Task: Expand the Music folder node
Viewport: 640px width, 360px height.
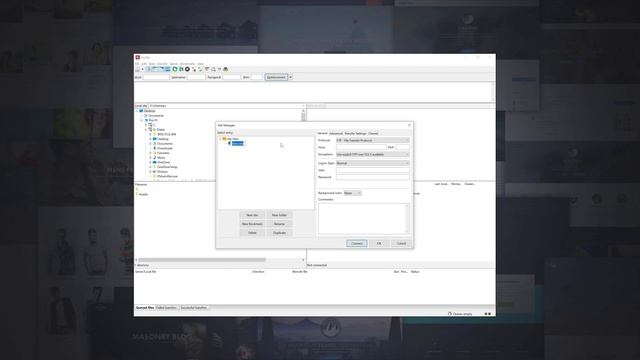Action: [150, 158]
